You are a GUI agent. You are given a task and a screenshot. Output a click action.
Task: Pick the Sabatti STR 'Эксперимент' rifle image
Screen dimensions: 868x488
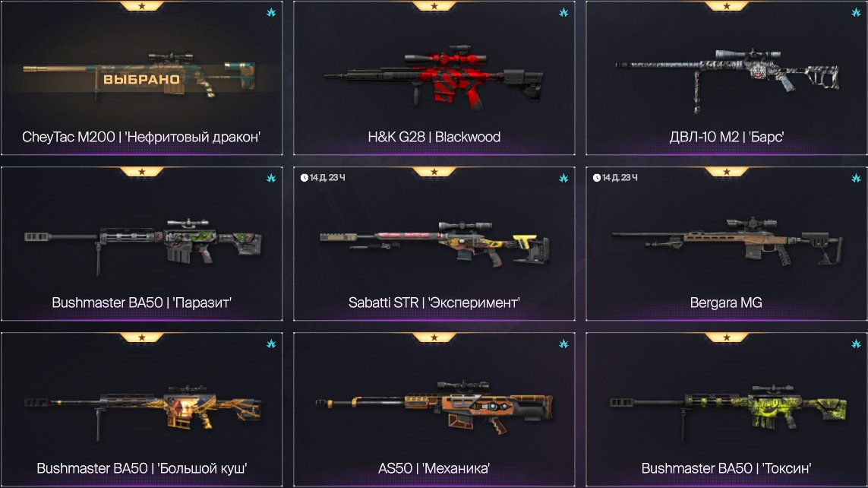435,243
